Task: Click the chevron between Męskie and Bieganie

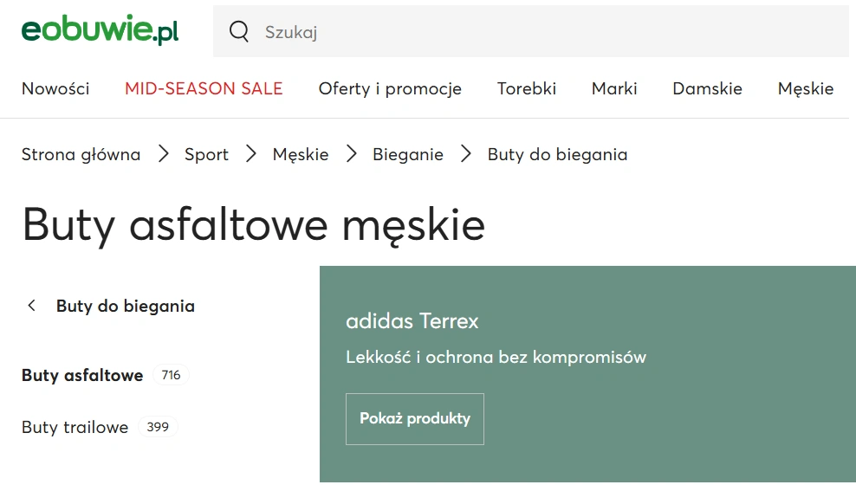Action: 351,153
